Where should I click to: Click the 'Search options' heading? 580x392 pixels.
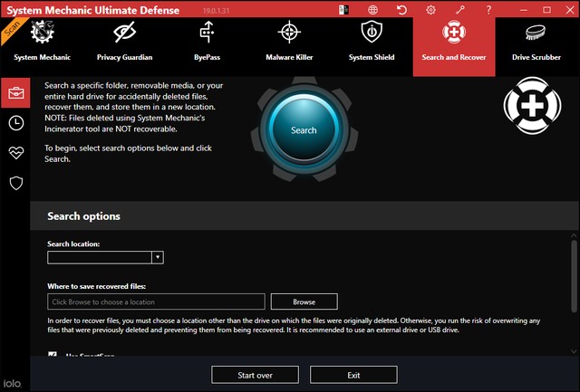[x=83, y=216]
